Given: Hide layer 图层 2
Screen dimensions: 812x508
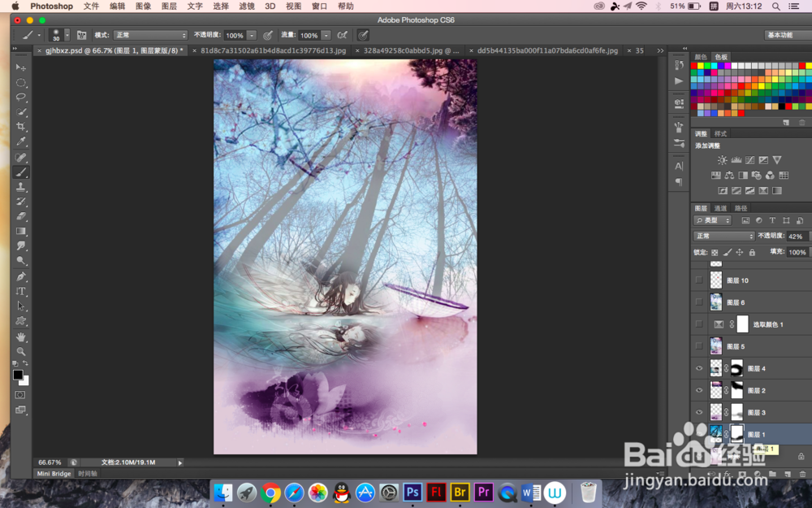Looking at the screenshot, I should tap(699, 390).
